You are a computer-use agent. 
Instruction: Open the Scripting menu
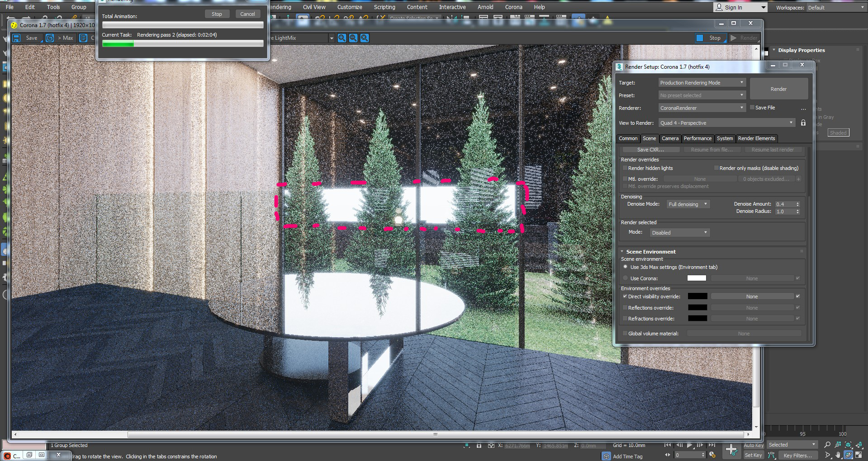384,7
